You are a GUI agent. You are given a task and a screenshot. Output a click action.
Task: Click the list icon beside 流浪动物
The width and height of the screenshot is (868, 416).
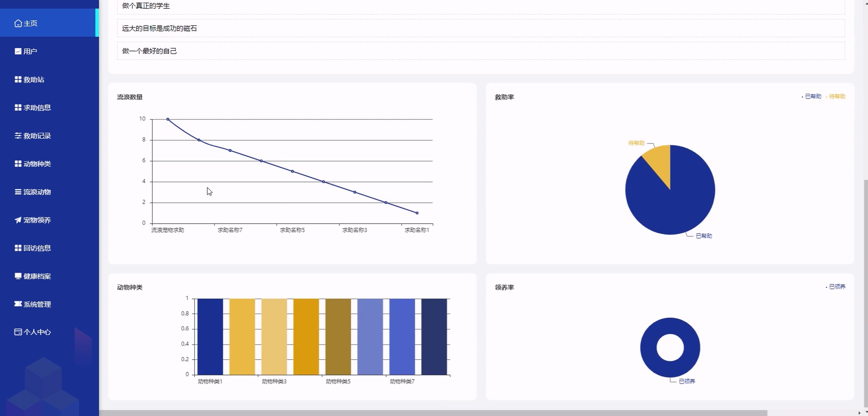click(x=18, y=192)
